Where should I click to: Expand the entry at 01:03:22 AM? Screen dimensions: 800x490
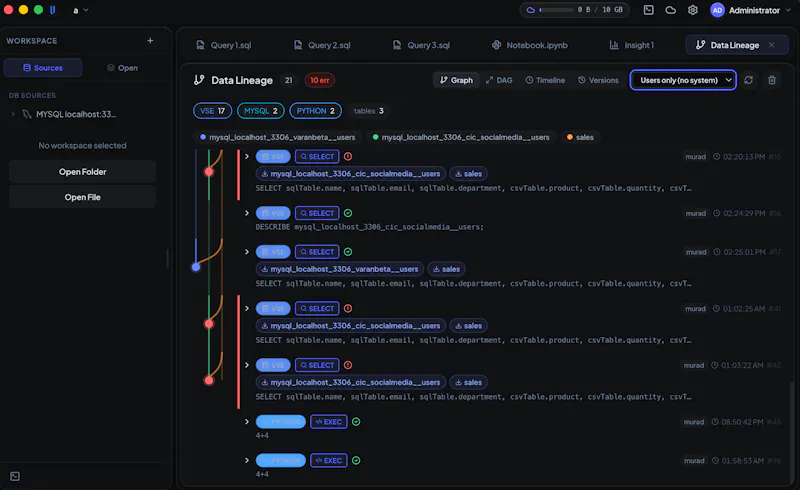click(247, 365)
